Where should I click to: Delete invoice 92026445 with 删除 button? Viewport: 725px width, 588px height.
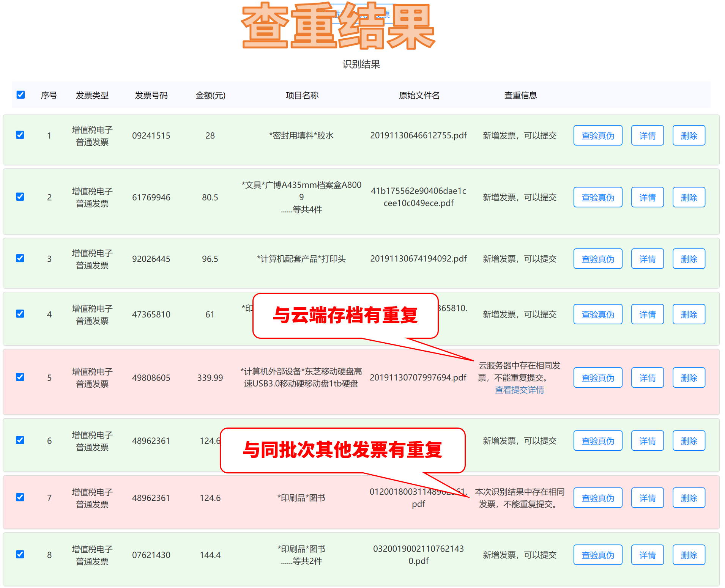(x=689, y=259)
